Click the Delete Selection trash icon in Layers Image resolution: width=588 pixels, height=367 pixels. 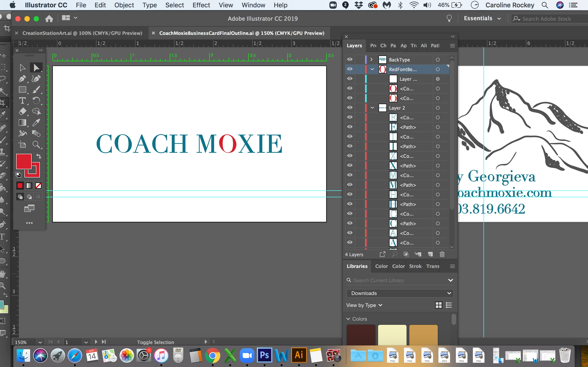click(x=442, y=254)
